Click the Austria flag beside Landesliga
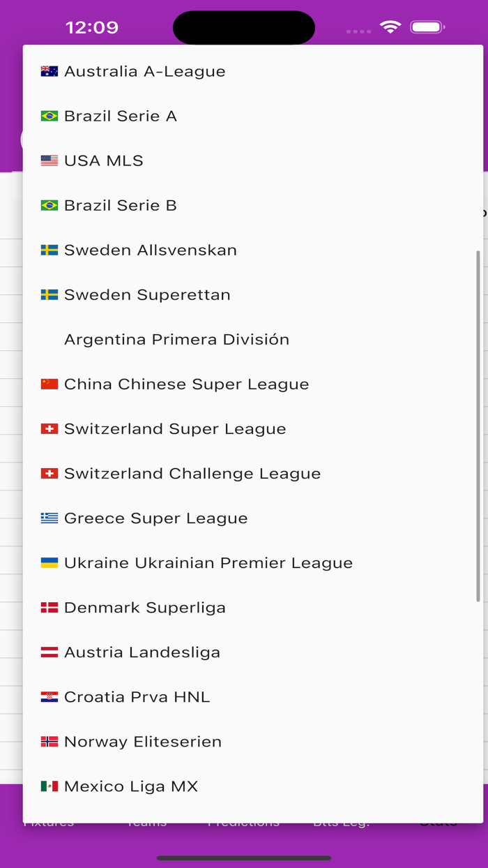The image size is (488, 868). coord(48,652)
